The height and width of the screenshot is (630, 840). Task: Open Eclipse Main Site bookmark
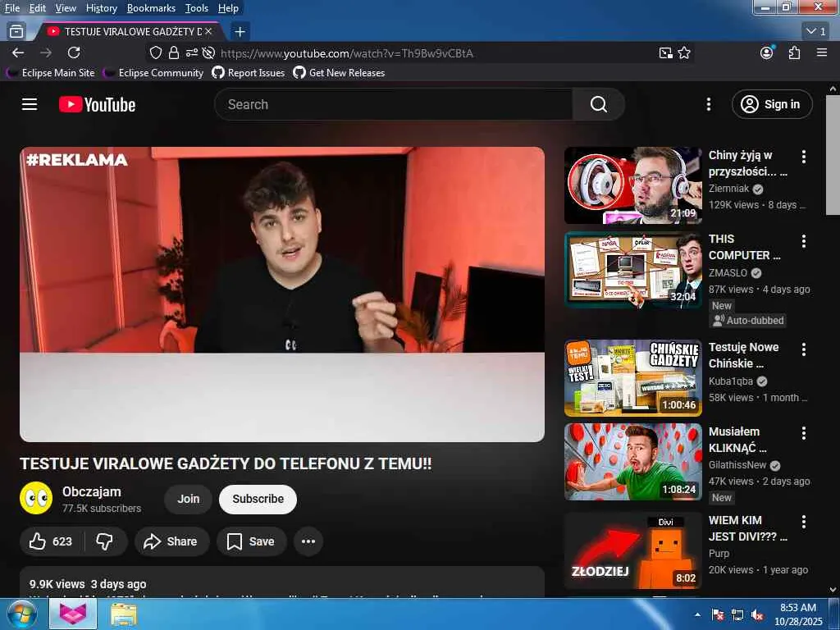pyautogui.click(x=51, y=73)
